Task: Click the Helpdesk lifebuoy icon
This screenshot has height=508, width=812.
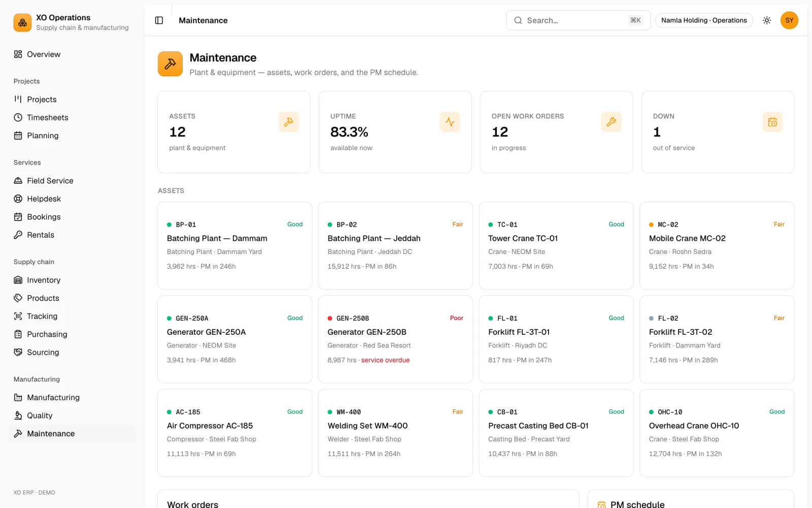Action: [18, 199]
